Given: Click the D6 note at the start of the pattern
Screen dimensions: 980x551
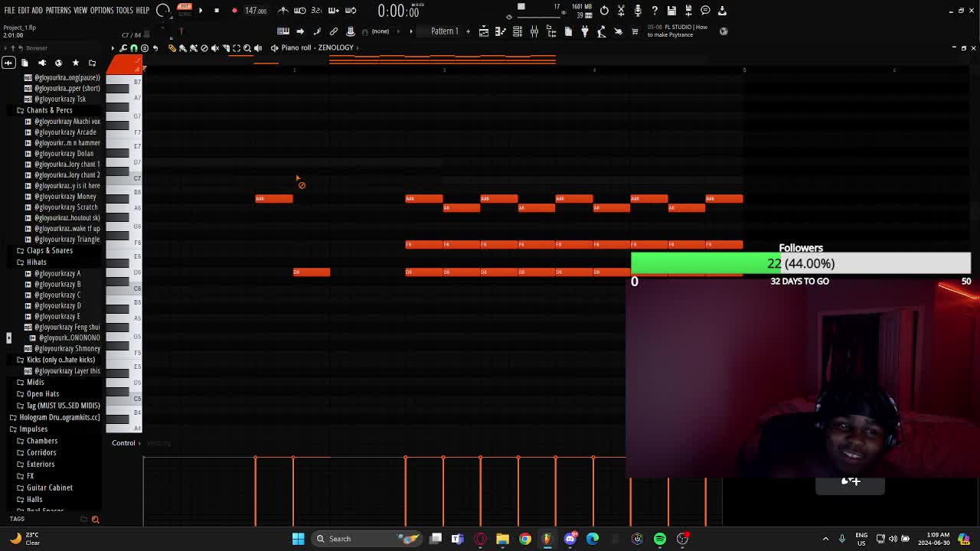Looking at the screenshot, I should (x=312, y=272).
